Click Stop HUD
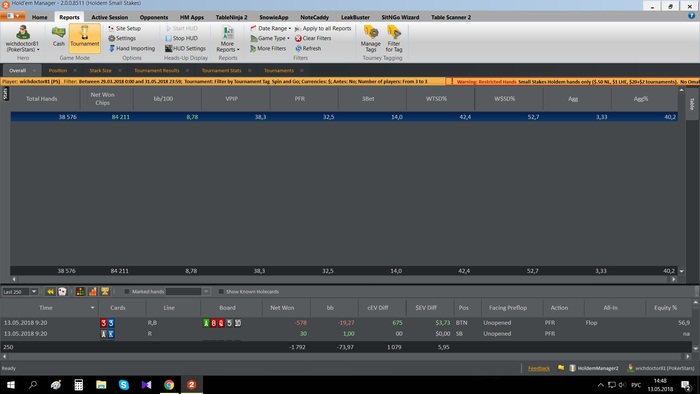This screenshot has height=394, width=700. 181,38
